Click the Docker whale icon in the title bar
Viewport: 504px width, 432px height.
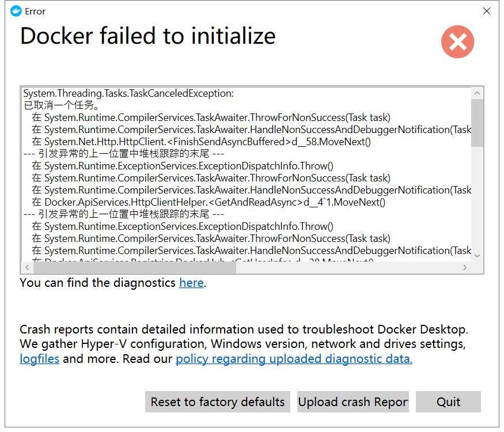coord(16,11)
